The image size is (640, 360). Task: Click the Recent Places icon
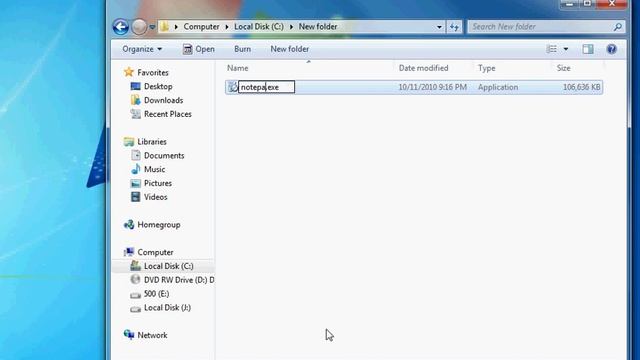click(x=136, y=114)
